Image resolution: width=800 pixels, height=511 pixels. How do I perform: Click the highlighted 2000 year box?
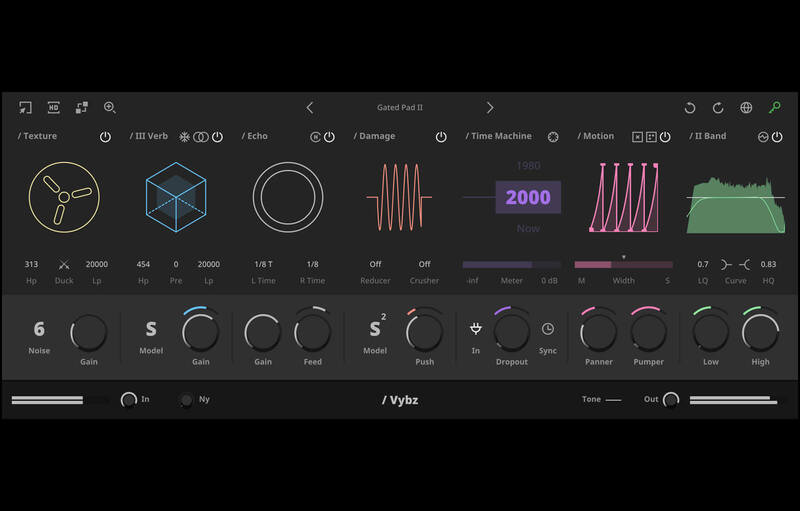click(528, 197)
